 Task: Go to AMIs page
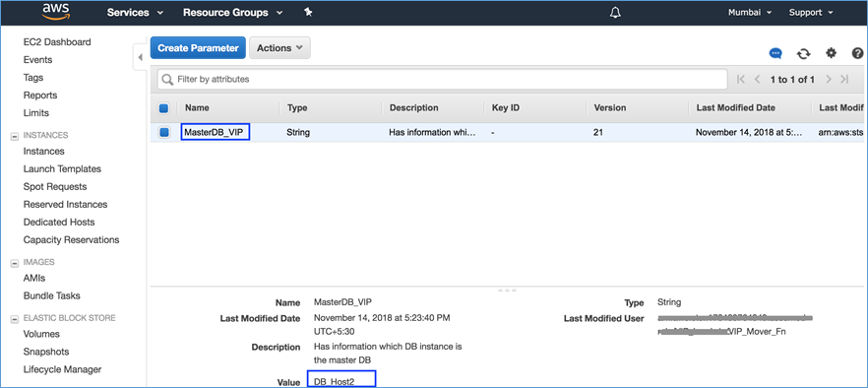point(34,279)
